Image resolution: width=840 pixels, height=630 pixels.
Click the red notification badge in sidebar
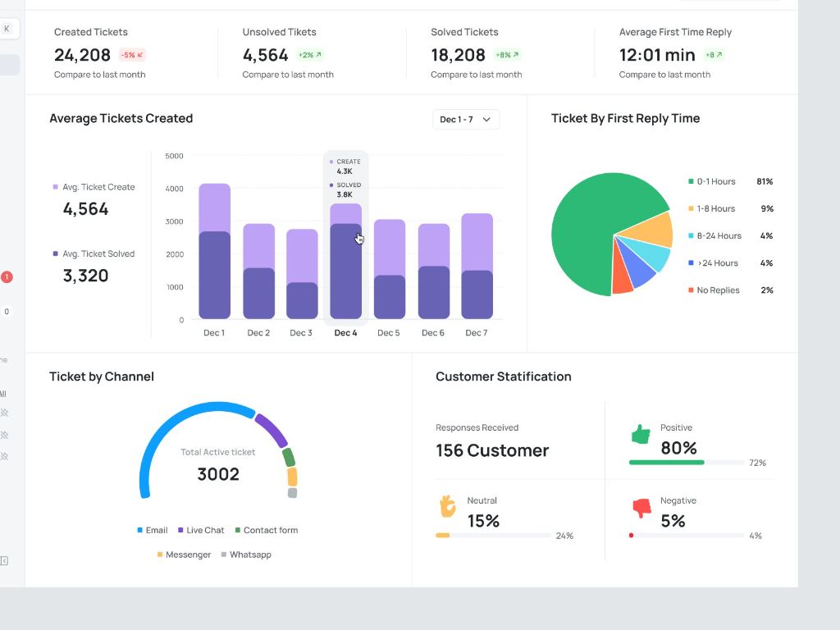point(7,277)
